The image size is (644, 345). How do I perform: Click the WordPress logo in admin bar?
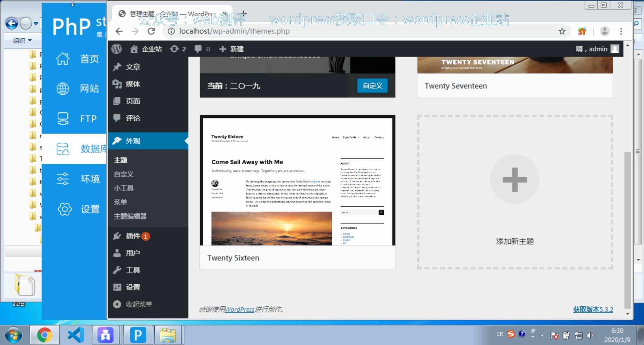pos(117,49)
